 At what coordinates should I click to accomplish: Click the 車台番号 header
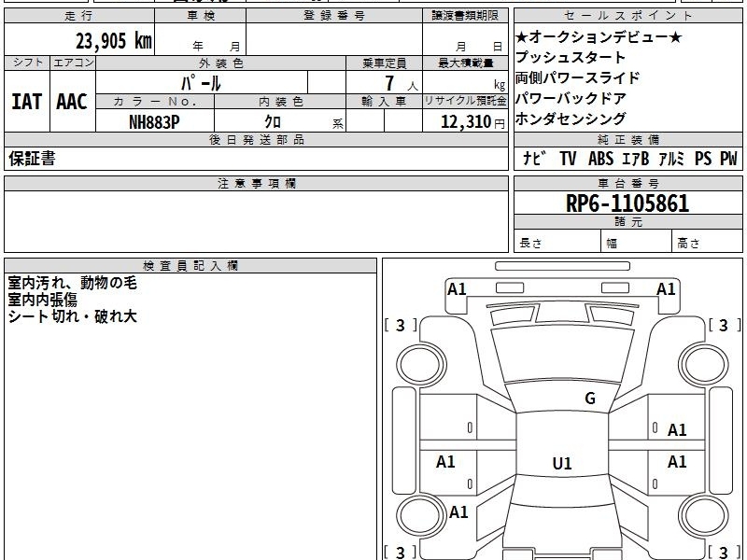627,183
